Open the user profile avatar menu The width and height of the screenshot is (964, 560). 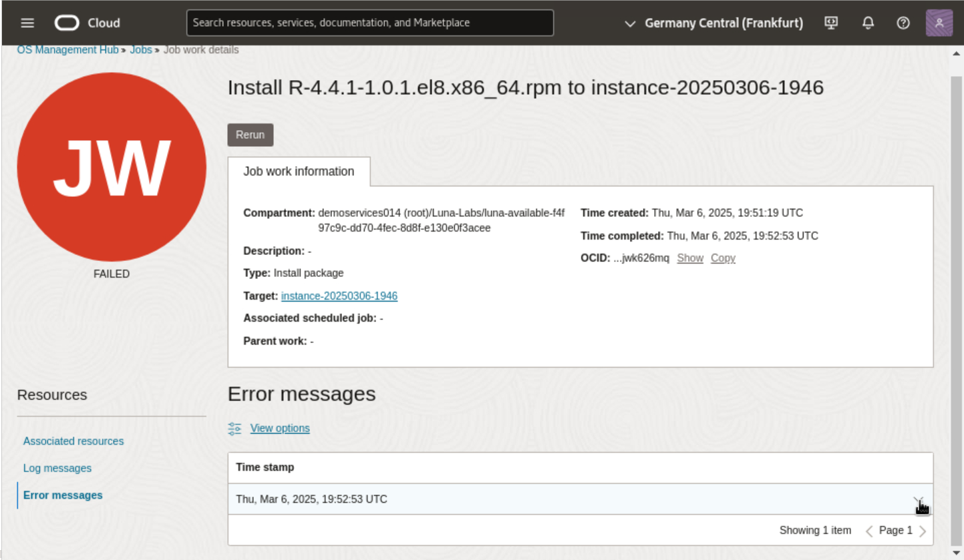(939, 23)
